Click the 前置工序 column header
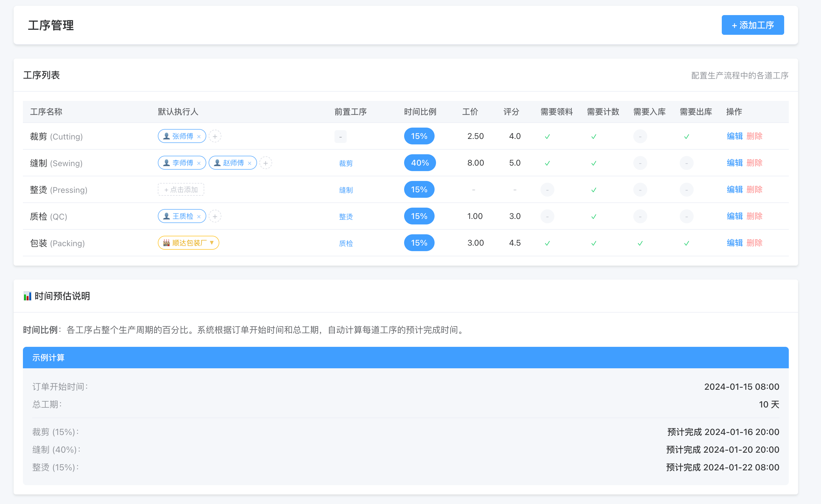The image size is (821, 504). point(350,112)
